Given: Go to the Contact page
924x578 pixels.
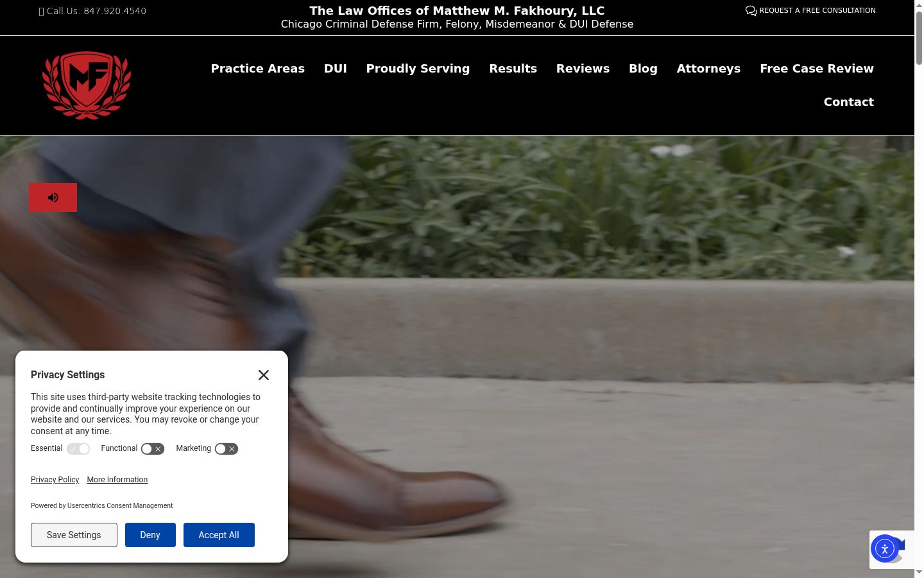Looking at the screenshot, I should (849, 102).
